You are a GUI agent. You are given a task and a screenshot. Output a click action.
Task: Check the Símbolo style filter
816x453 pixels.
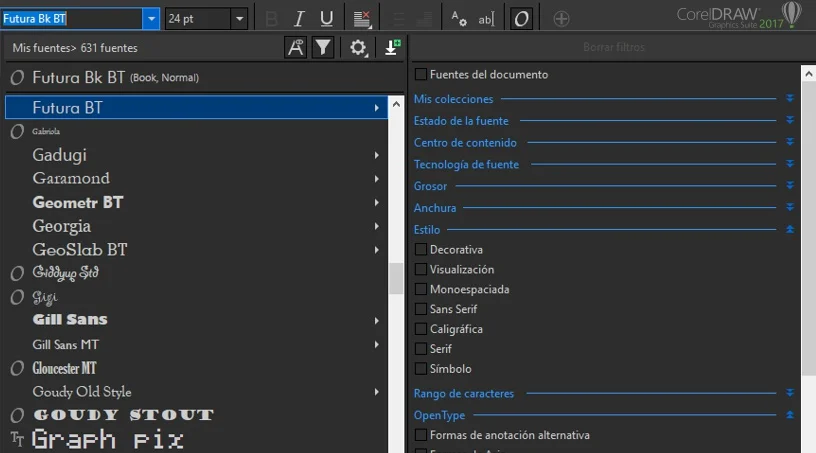coord(420,368)
